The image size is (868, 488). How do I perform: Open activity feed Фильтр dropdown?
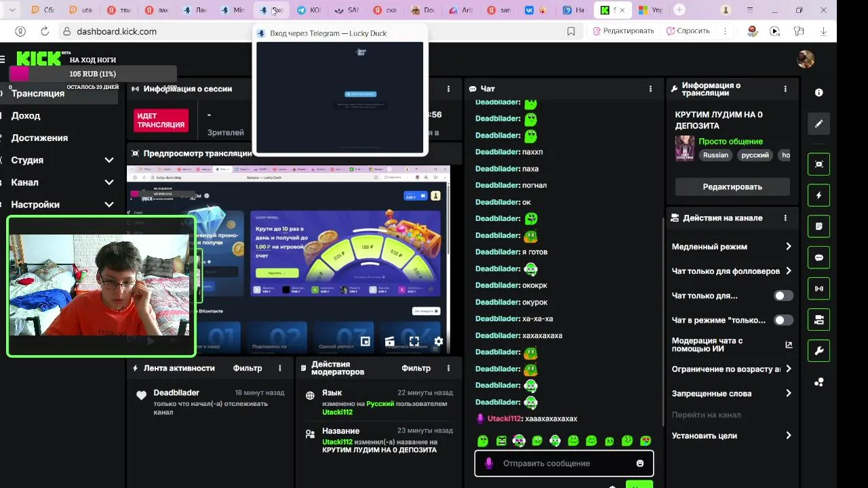click(x=248, y=368)
